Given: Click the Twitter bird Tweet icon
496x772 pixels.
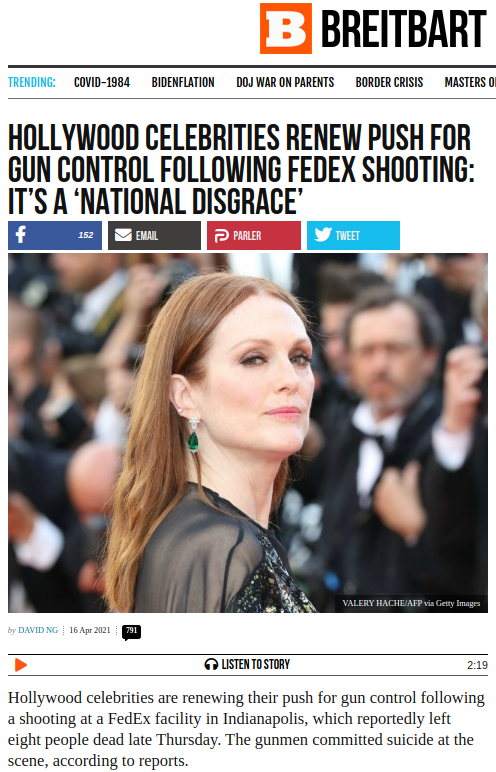Looking at the screenshot, I should click(x=323, y=235).
